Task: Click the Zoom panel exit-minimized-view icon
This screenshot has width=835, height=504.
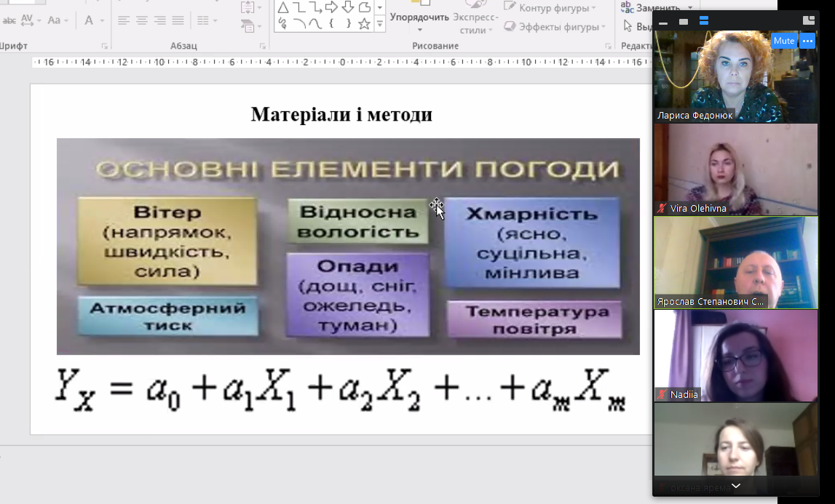Action: tap(808, 21)
